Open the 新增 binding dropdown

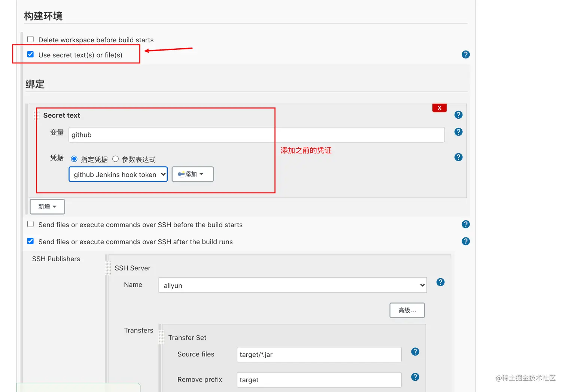coord(47,207)
